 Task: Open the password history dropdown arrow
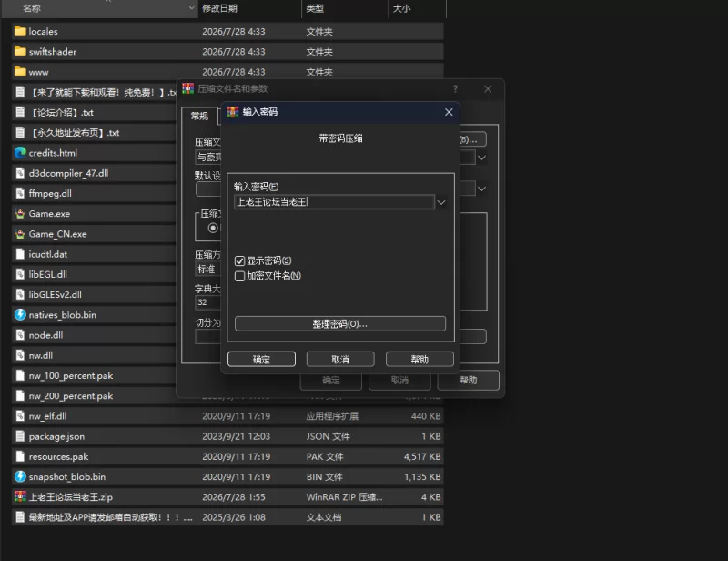pyautogui.click(x=441, y=202)
